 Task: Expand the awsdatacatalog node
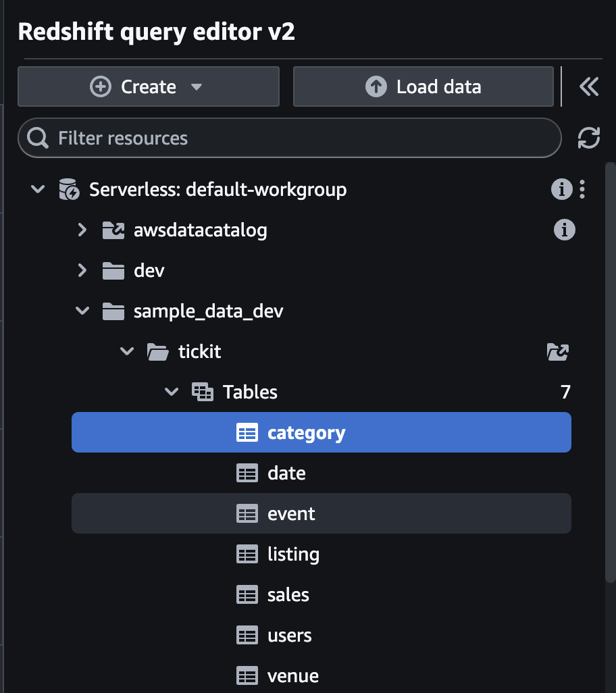pos(82,230)
